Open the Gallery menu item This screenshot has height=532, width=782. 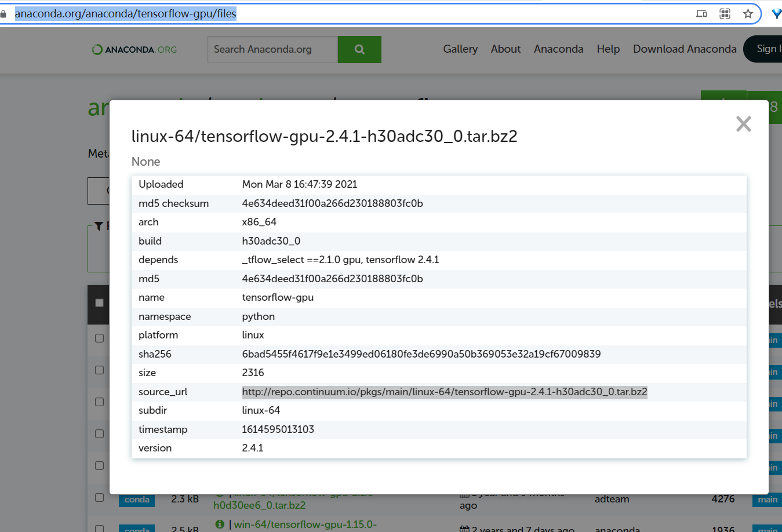coord(460,49)
